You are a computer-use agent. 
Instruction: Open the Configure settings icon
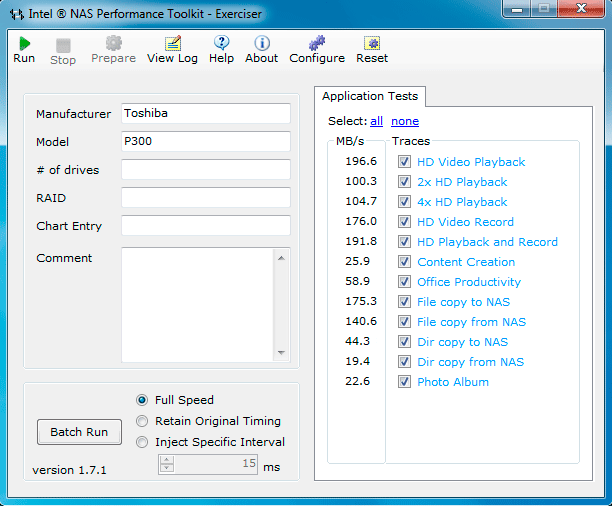[x=317, y=44]
